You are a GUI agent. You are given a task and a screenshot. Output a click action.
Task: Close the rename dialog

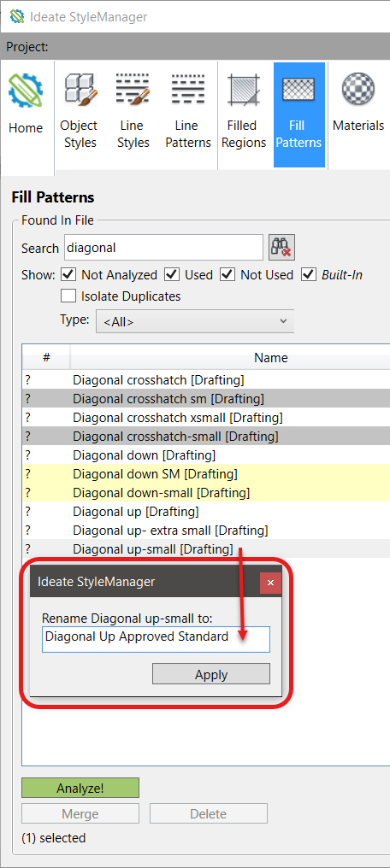coord(270,583)
